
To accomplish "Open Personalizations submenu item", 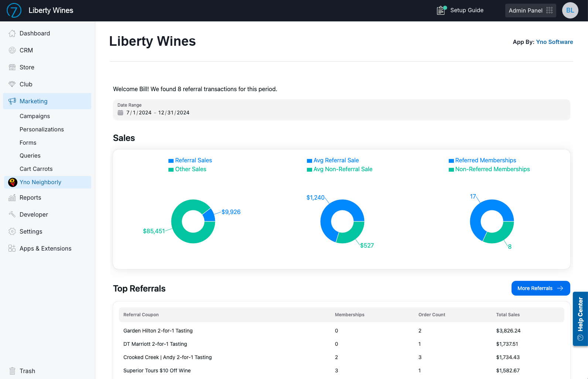I will coord(42,129).
